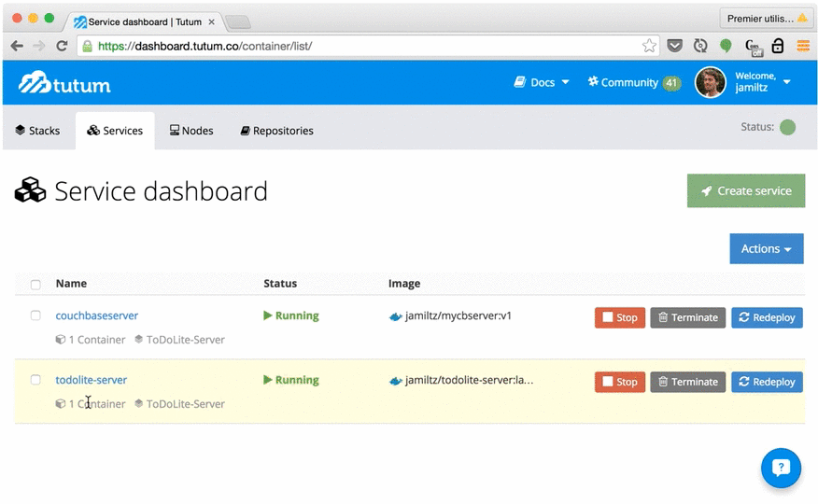Click Docker whale icon for todolite-server image
Screen dimensions: 818x504
tap(395, 381)
